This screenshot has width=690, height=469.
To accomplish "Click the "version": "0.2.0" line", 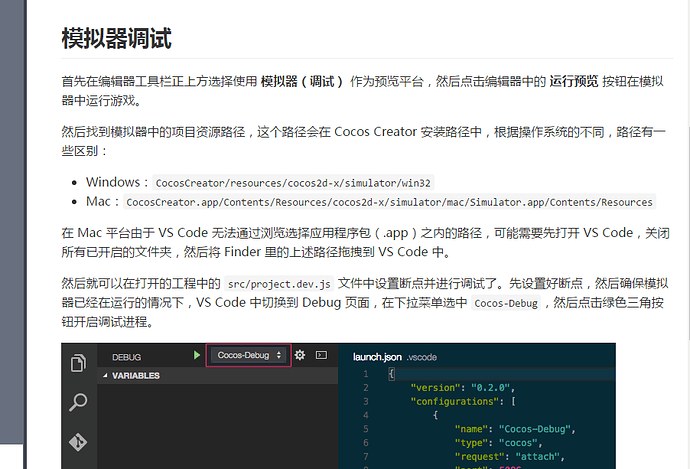I will click(462, 388).
